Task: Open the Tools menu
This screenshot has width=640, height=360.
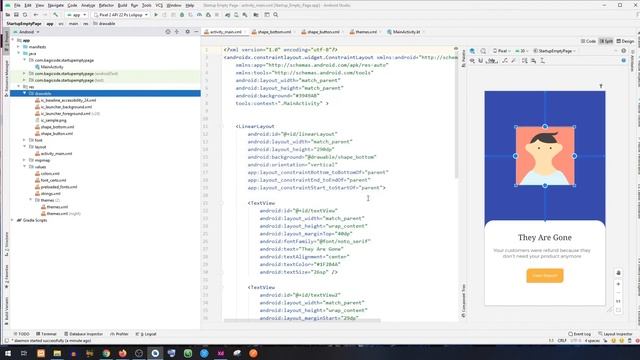Action: pos(147,5)
